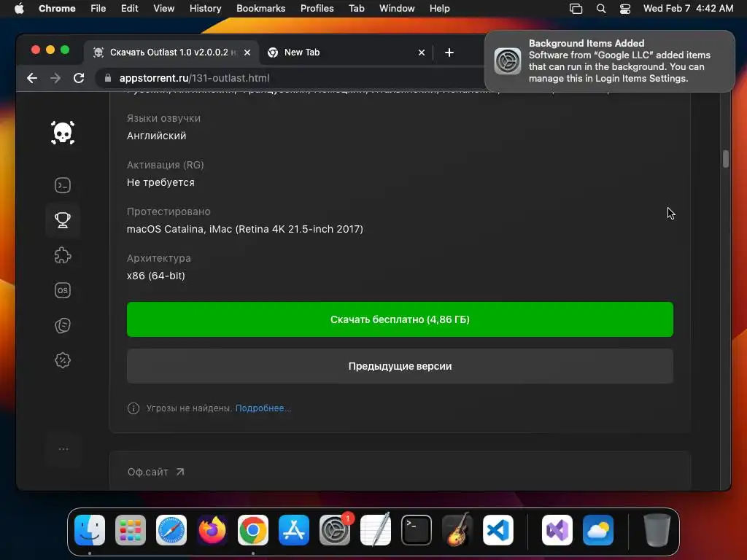This screenshot has height=560, width=747.
Task: Open Visual Studio from the Dock
Action: pos(557,530)
